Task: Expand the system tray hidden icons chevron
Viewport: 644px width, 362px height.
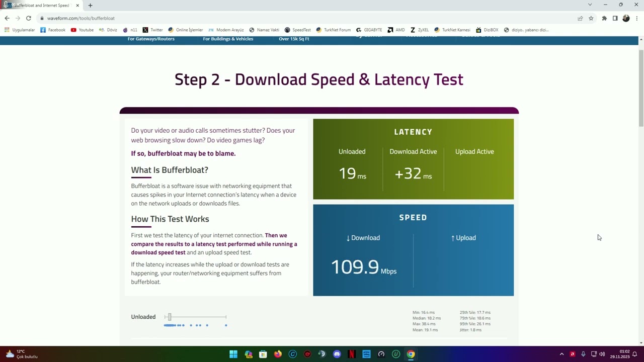Action: [x=561, y=354]
